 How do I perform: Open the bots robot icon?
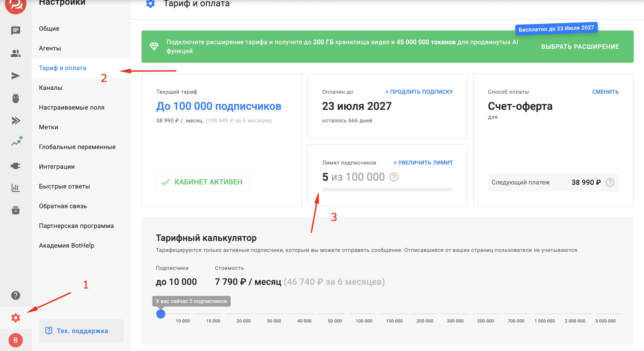(x=16, y=98)
